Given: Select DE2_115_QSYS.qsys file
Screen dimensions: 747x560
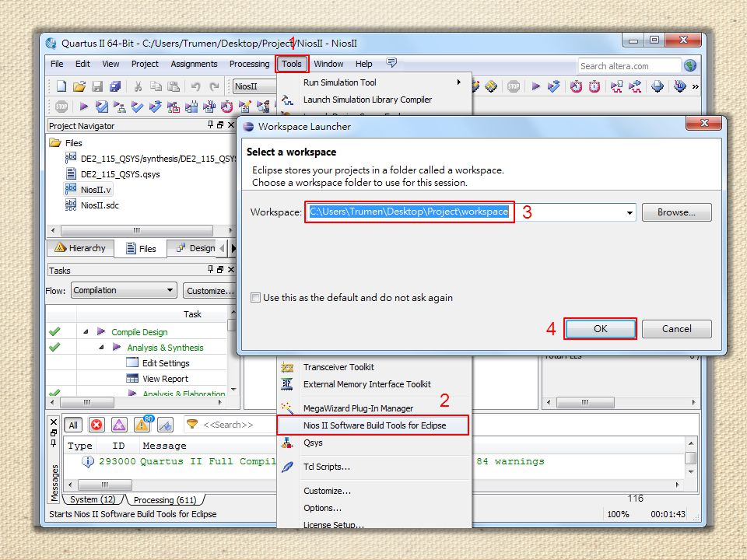Looking at the screenshot, I should pyautogui.click(x=120, y=173).
